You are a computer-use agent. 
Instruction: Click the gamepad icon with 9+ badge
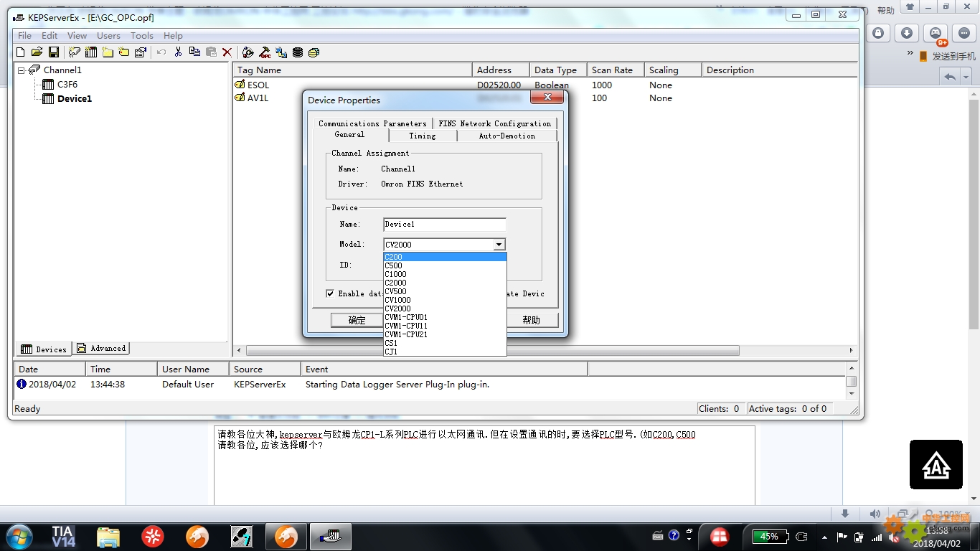click(x=936, y=33)
